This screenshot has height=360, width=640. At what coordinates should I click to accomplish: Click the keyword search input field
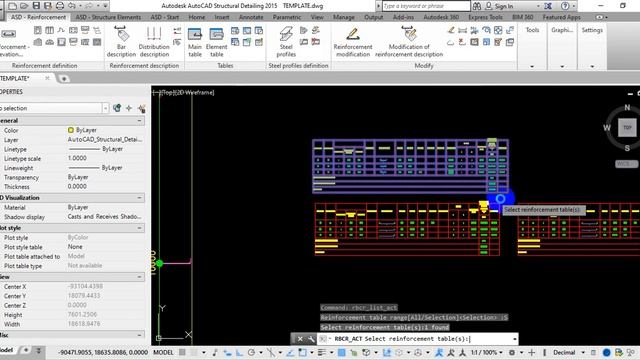(426, 6)
